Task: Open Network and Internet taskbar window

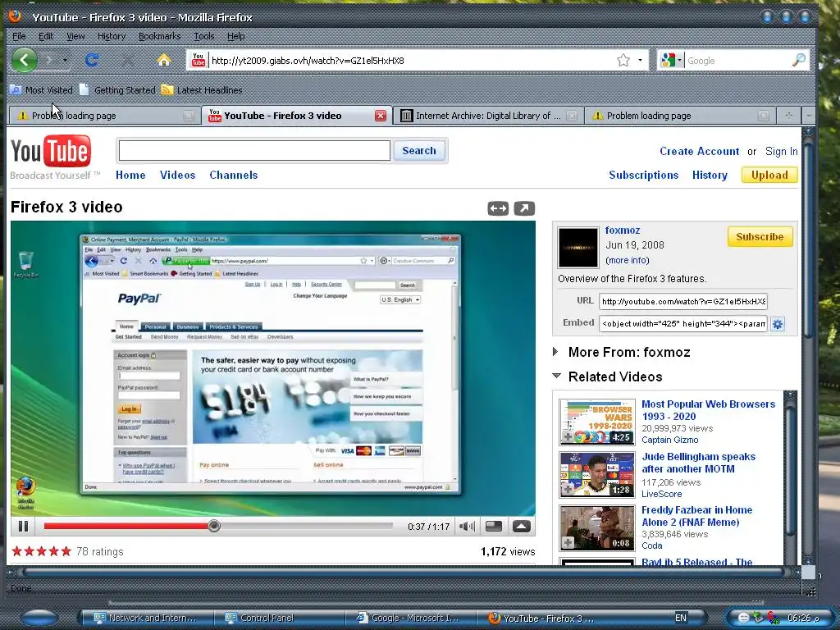Action: click(x=146, y=618)
